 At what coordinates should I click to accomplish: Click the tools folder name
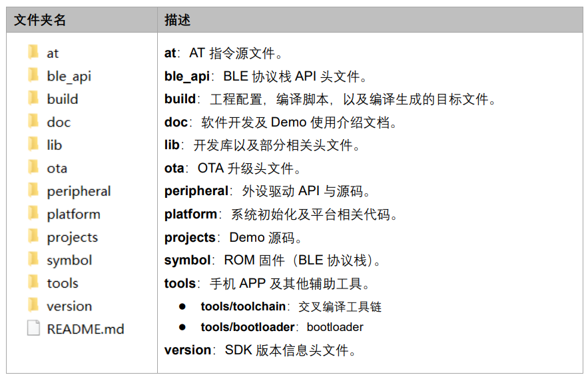coord(63,283)
